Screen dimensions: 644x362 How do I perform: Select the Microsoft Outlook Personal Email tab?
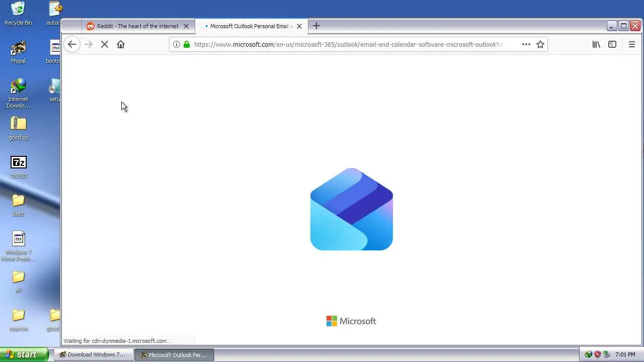251,26
